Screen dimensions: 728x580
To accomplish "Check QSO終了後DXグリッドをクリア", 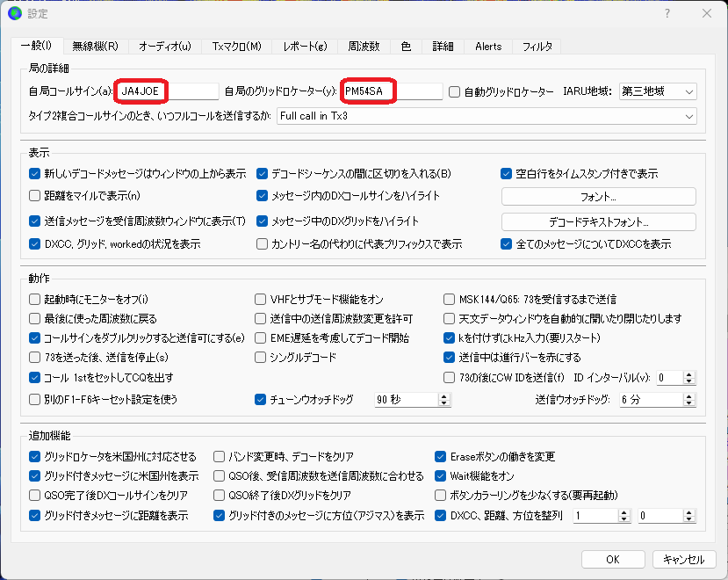I will pyautogui.click(x=220, y=496).
